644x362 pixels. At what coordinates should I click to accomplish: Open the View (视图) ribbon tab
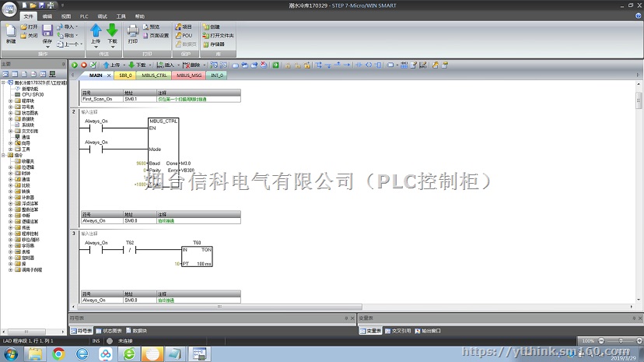click(65, 16)
